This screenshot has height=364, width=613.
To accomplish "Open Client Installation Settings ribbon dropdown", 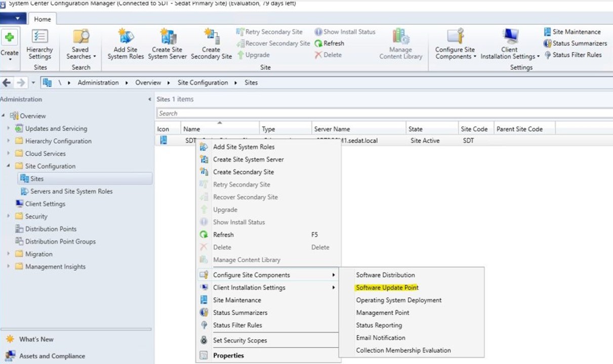I will (510, 44).
